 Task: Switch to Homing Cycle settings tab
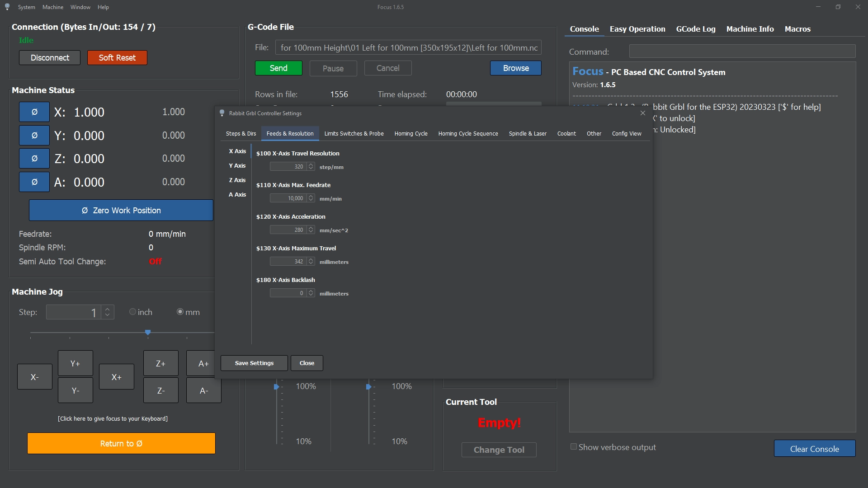coord(410,134)
